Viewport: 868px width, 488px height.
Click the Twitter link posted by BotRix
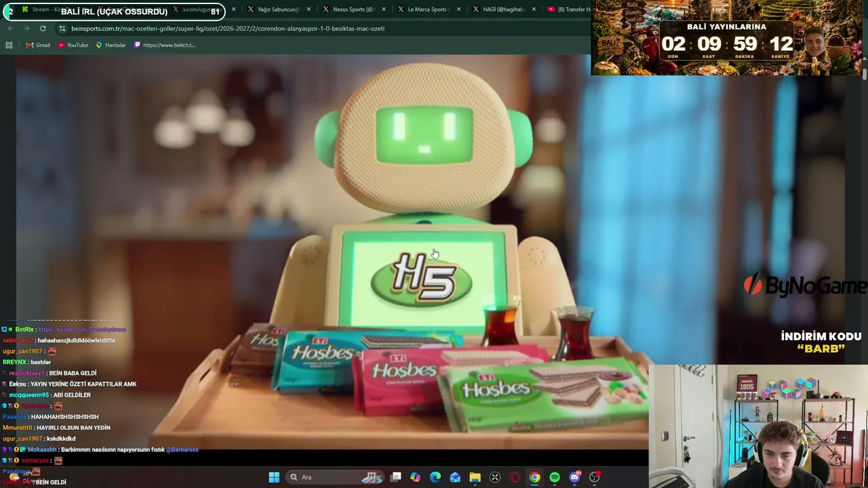point(82,329)
